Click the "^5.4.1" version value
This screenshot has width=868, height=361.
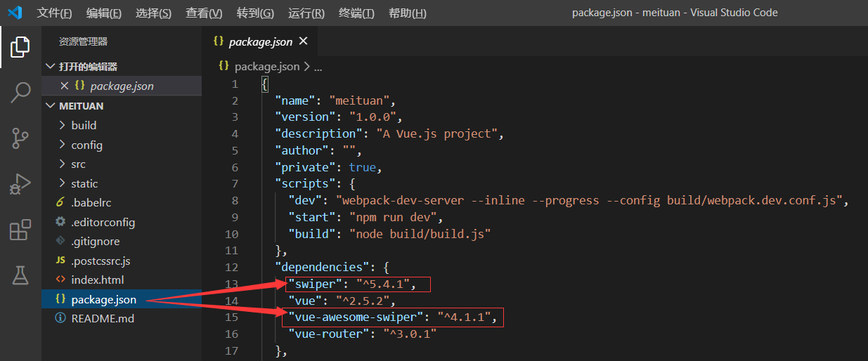384,284
